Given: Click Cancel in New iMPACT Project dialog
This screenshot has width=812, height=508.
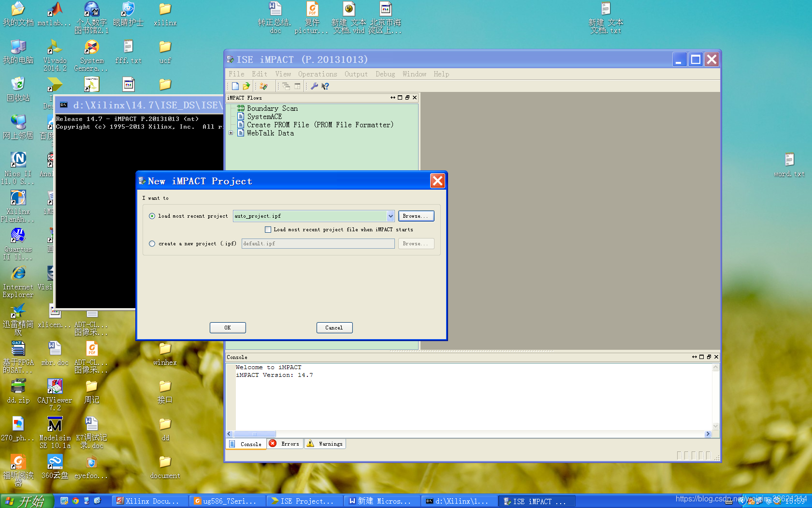Looking at the screenshot, I should [x=334, y=328].
